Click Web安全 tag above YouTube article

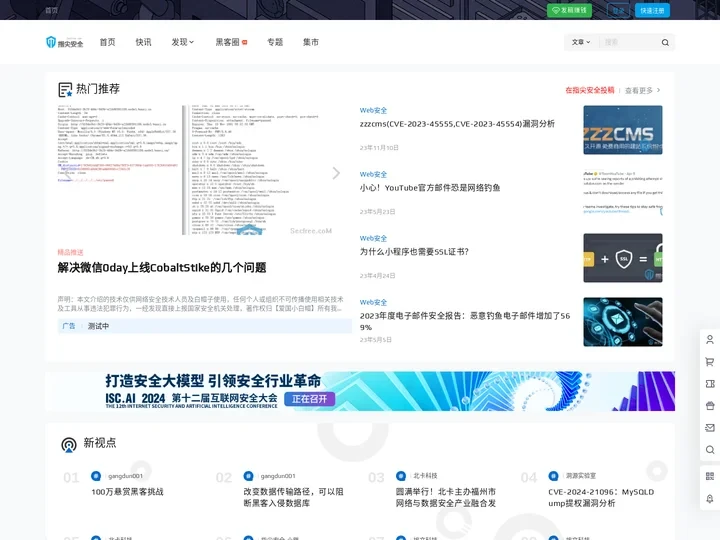coord(373,174)
